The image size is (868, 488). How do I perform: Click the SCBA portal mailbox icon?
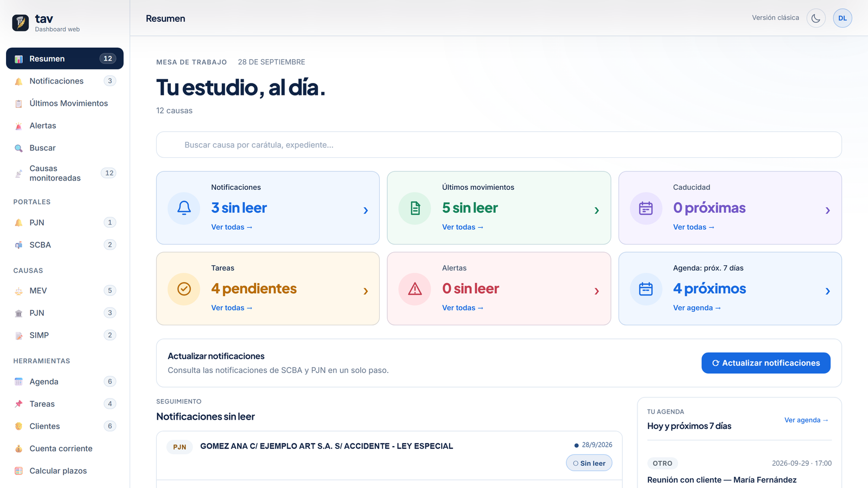(18, 245)
